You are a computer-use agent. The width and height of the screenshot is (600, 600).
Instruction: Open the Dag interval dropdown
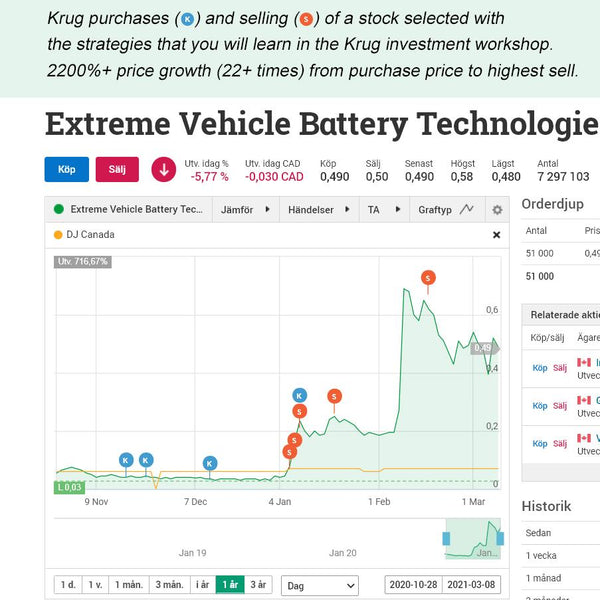[320, 585]
